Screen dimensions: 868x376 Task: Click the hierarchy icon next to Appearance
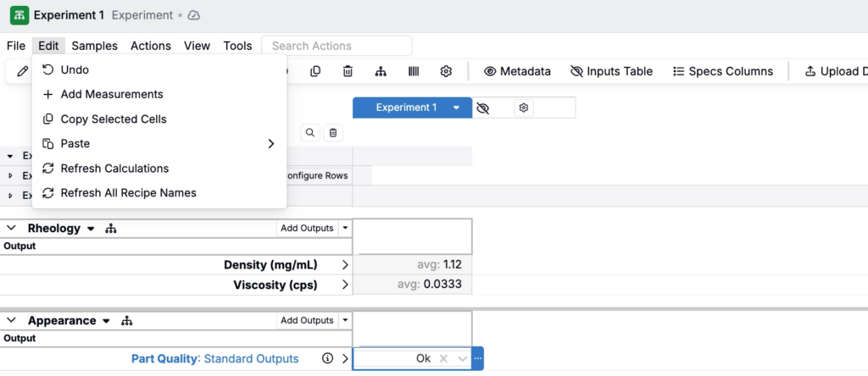[128, 321]
